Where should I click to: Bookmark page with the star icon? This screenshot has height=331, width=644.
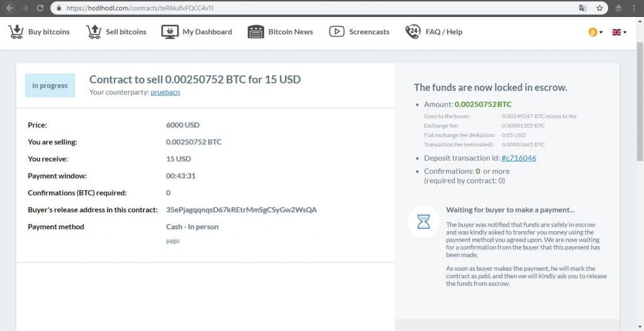[x=599, y=8]
